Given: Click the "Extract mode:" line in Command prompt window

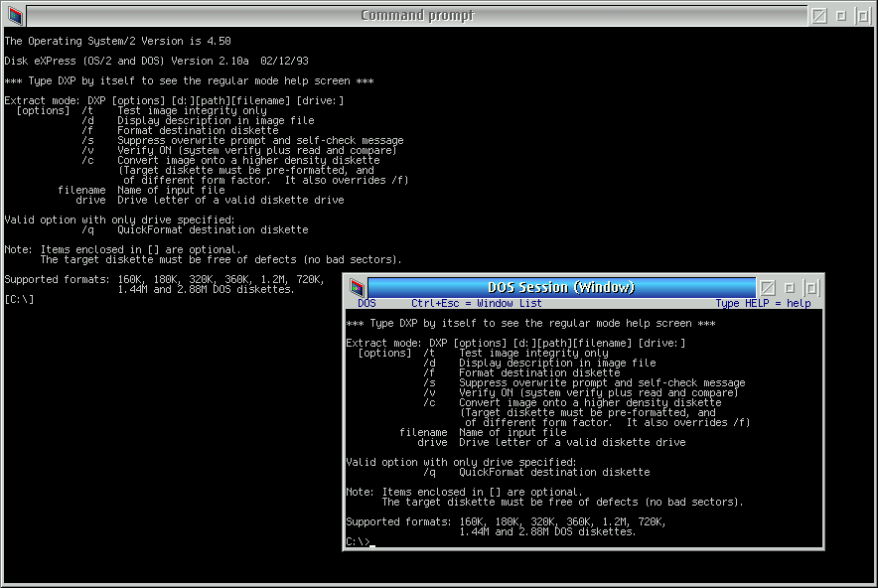Looking at the screenshot, I should (x=174, y=100).
